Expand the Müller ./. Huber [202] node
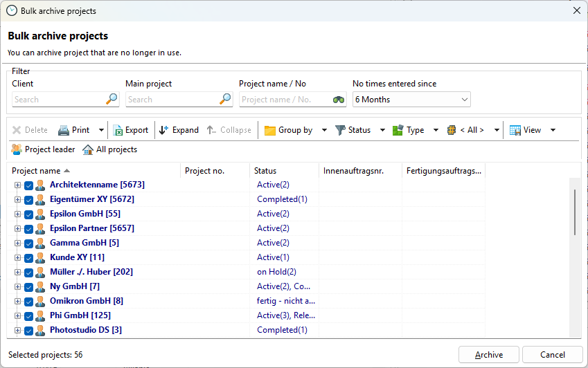The image size is (588, 368). pyautogui.click(x=17, y=273)
